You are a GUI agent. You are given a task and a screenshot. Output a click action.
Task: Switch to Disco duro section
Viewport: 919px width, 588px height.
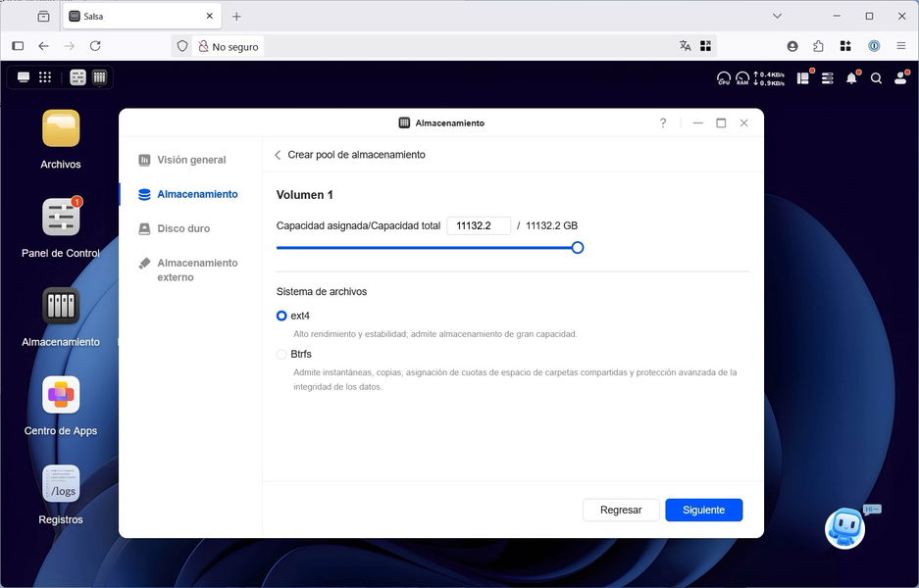tap(183, 228)
